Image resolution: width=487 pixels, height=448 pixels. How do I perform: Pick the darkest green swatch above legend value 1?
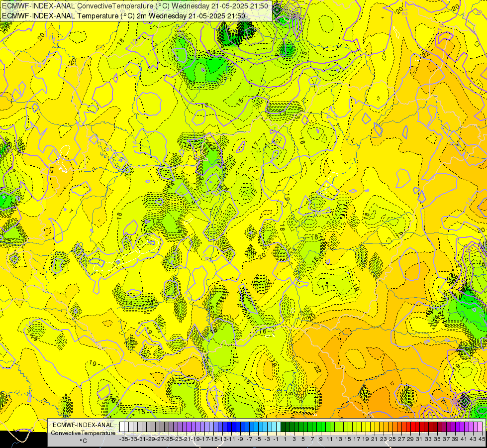[283, 427]
